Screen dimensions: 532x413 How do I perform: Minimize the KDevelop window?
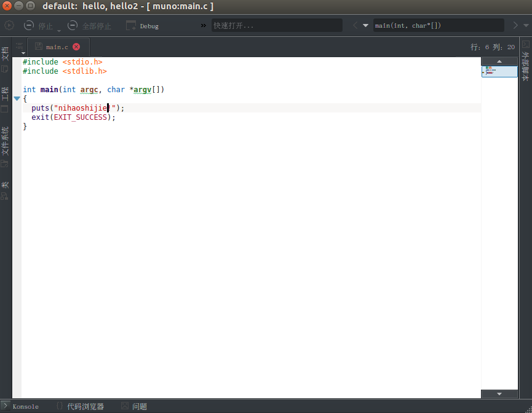coord(19,6)
